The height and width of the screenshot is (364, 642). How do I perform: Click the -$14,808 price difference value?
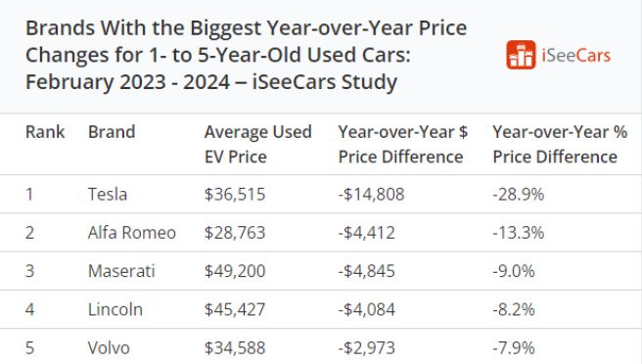pos(371,194)
